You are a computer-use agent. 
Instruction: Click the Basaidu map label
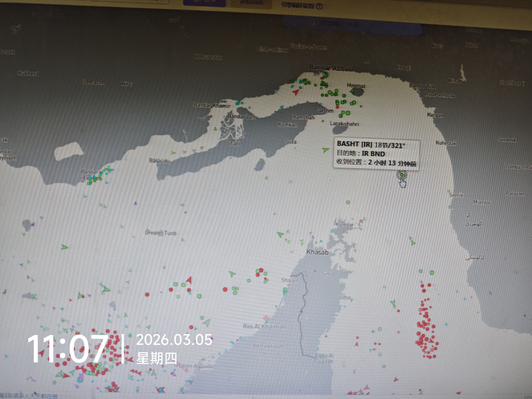(x=159, y=161)
